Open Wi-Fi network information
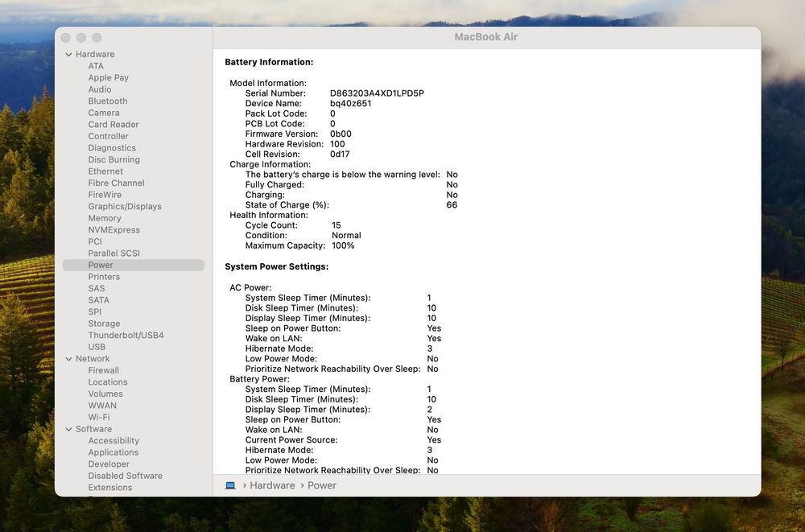The height and width of the screenshot is (532, 805). coord(98,418)
